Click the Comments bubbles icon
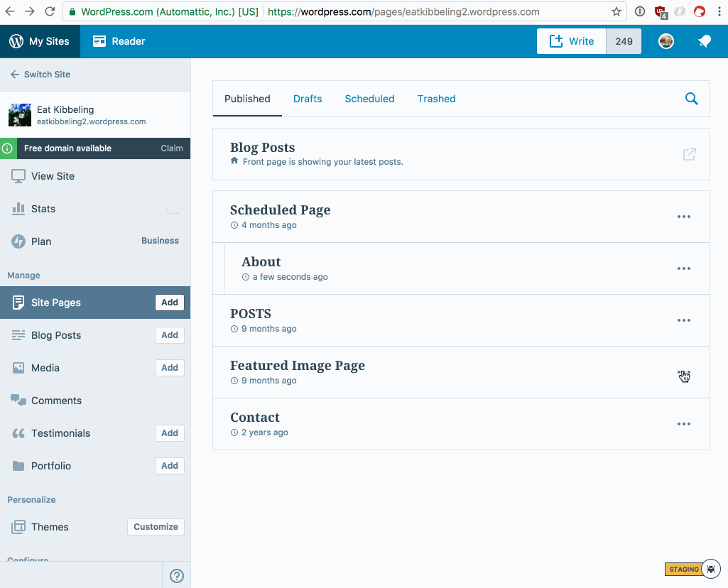 point(18,400)
